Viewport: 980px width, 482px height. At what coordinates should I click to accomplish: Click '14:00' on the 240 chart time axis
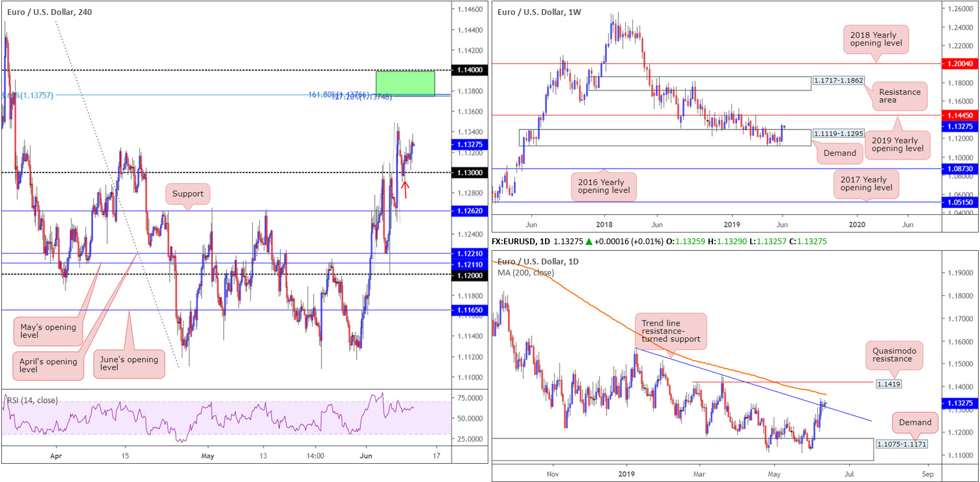pos(315,456)
